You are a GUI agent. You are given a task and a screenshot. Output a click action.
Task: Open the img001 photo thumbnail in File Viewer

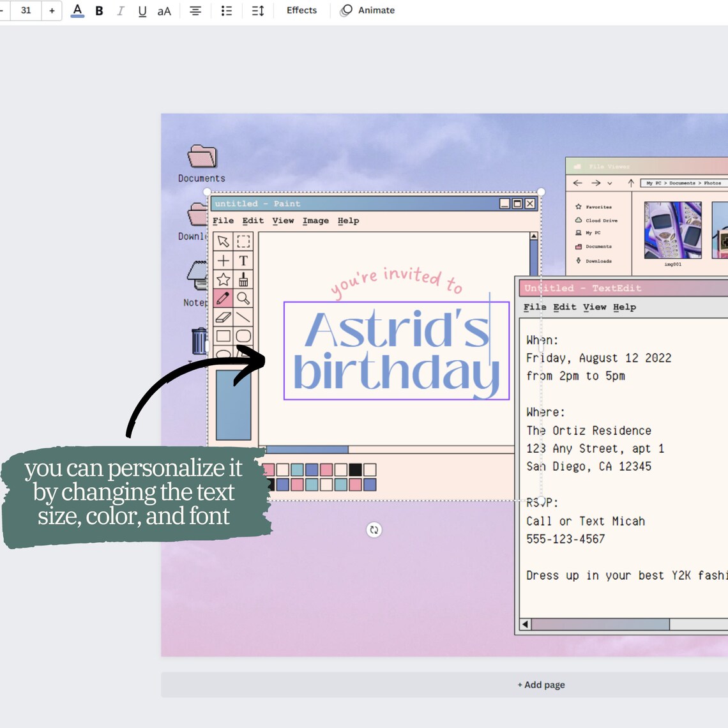672,230
